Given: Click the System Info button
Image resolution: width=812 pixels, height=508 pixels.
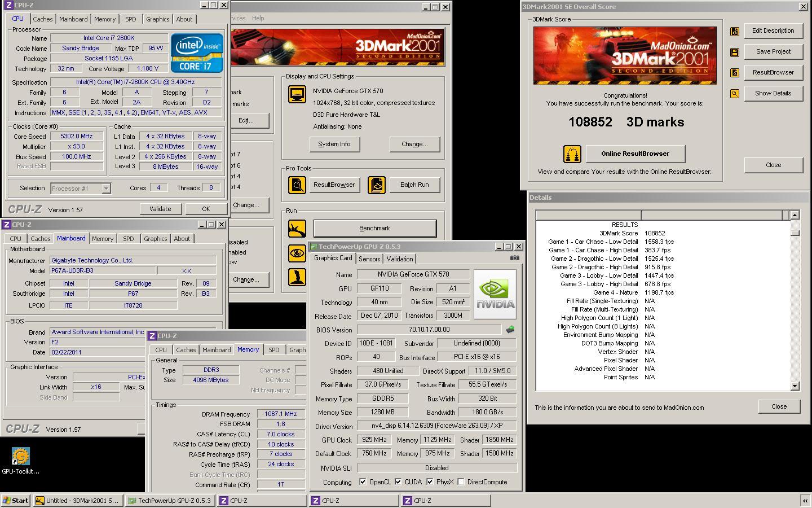Looking at the screenshot, I should 334,144.
